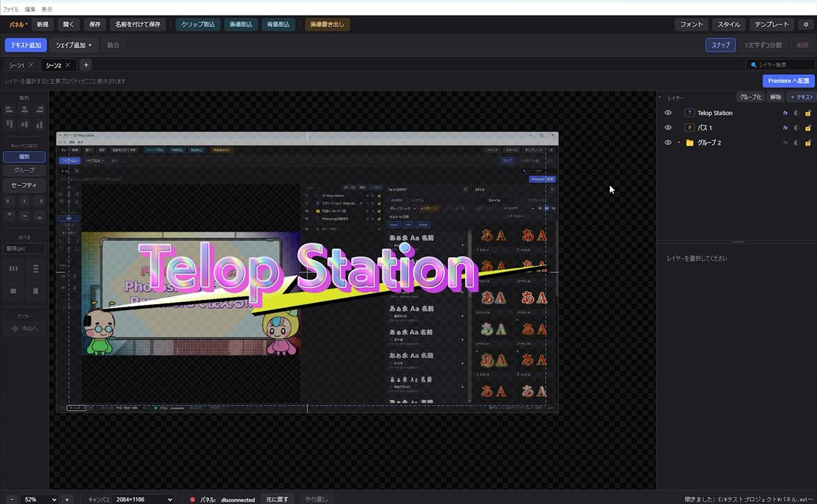Align layer to canvas vertical middle

pos(25,216)
